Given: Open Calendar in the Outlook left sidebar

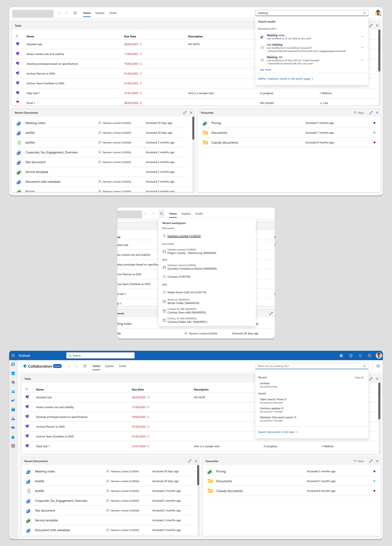Looking at the screenshot, I should pos(13,373).
